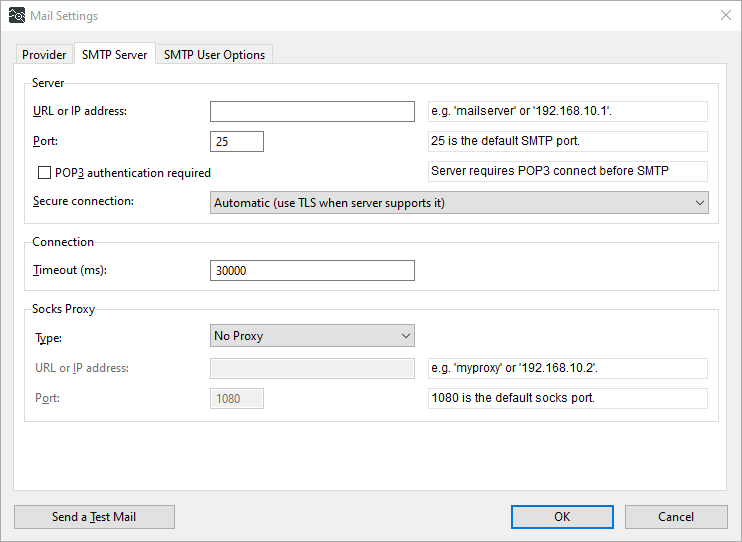Screen dimensions: 742x542
Task: Select the SMTP Server tab
Action: coord(115,54)
